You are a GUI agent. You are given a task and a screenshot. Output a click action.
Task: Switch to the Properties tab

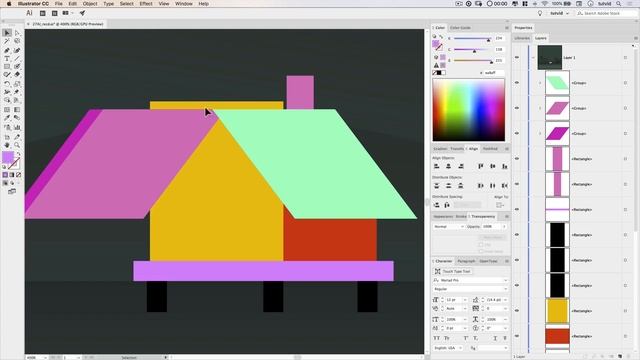coord(523,28)
